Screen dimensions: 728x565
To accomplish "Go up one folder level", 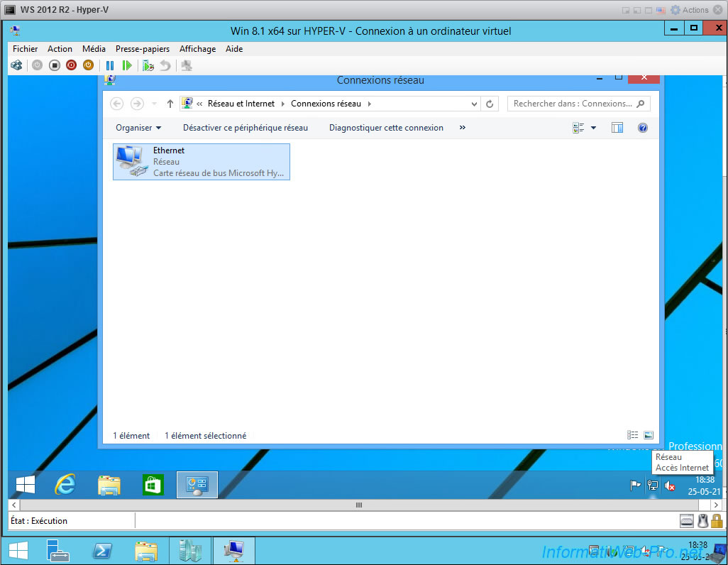I will pyautogui.click(x=170, y=104).
